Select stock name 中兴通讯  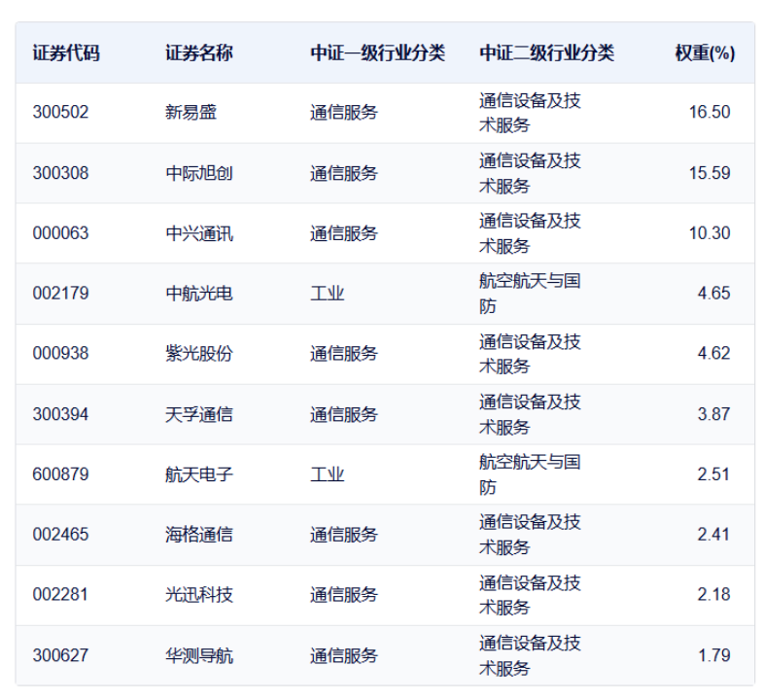199,233
